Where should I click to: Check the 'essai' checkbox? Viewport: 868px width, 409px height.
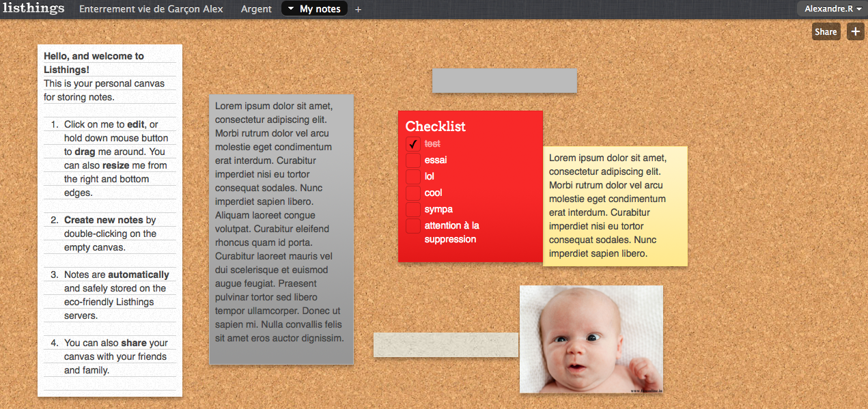(412, 160)
